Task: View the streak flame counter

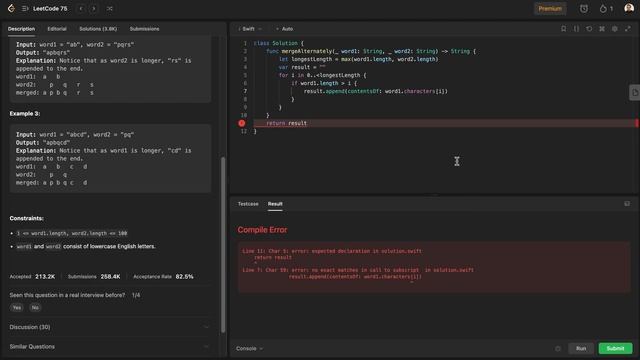Action: point(606,9)
